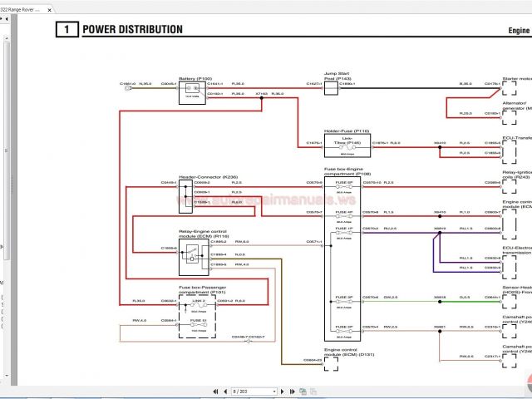This screenshot has height=399, width=532.
Task: Click the section number 1 box
Action: point(66,30)
